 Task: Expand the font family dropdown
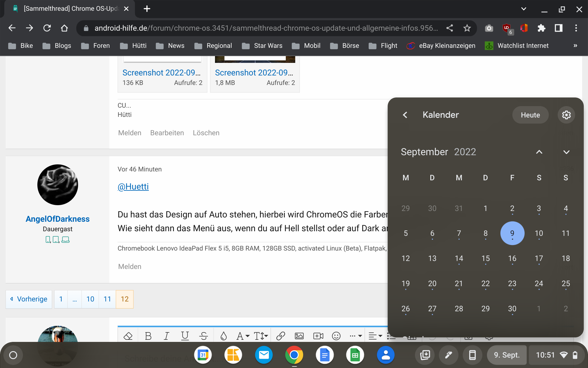tap(243, 336)
